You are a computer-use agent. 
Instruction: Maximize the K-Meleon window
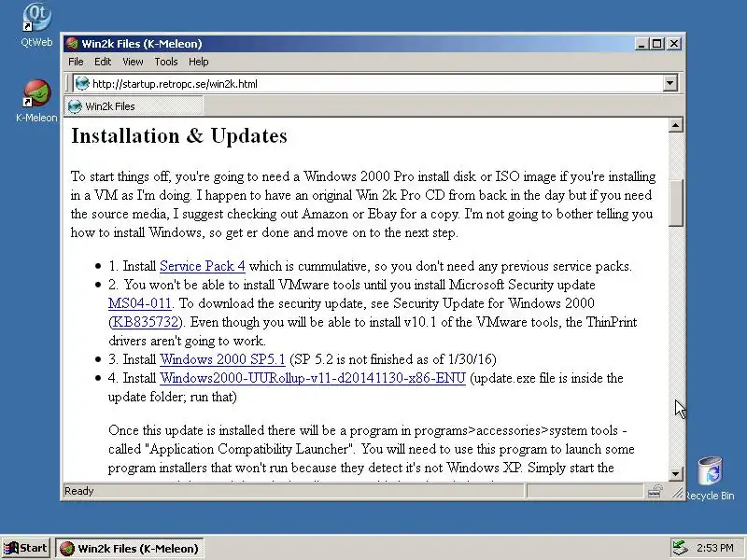[x=657, y=44]
